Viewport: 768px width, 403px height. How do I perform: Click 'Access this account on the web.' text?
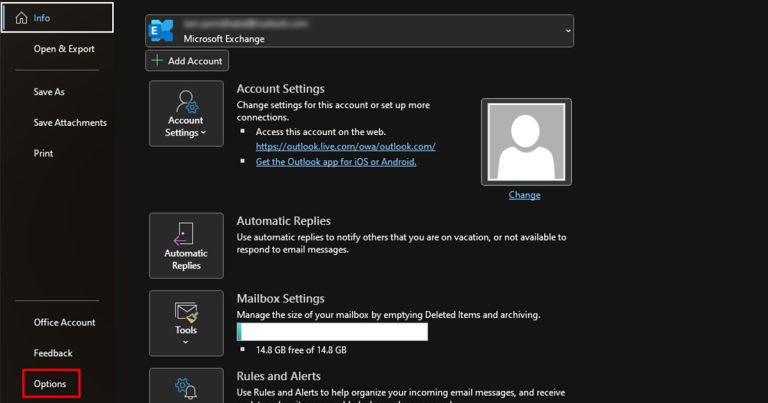pyautogui.click(x=321, y=132)
